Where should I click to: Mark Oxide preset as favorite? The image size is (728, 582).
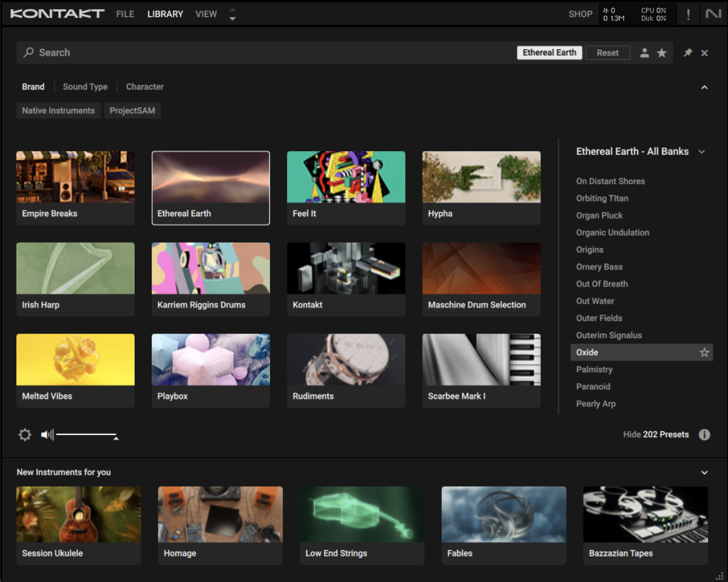(x=704, y=353)
